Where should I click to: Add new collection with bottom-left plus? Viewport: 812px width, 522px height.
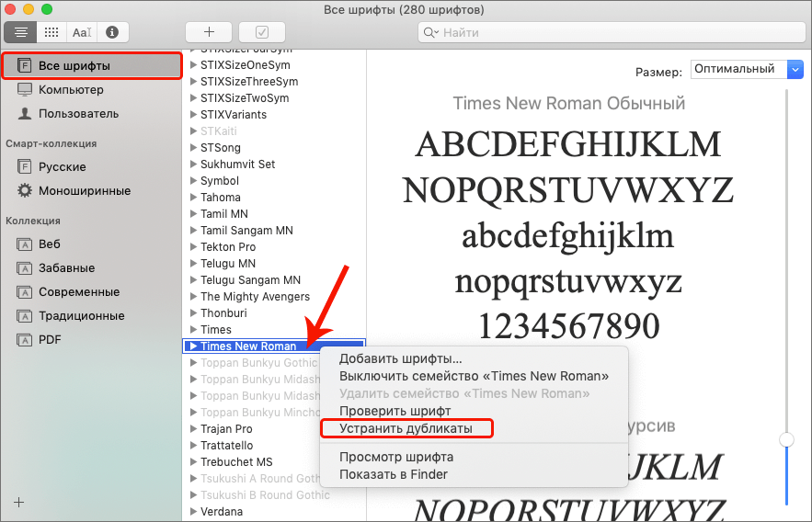(x=19, y=502)
